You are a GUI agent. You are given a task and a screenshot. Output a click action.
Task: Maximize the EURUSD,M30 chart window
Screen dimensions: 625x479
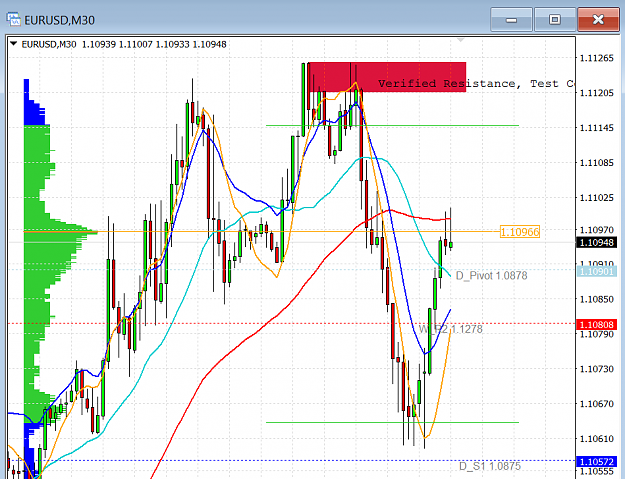pos(554,20)
